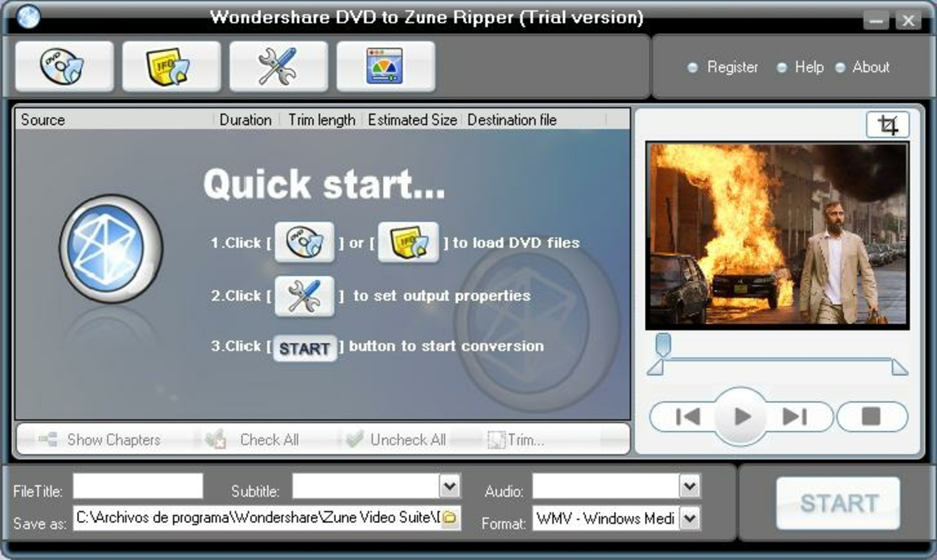Click the preview playback slider handle
This screenshot has width=937, height=560.
tap(662, 345)
